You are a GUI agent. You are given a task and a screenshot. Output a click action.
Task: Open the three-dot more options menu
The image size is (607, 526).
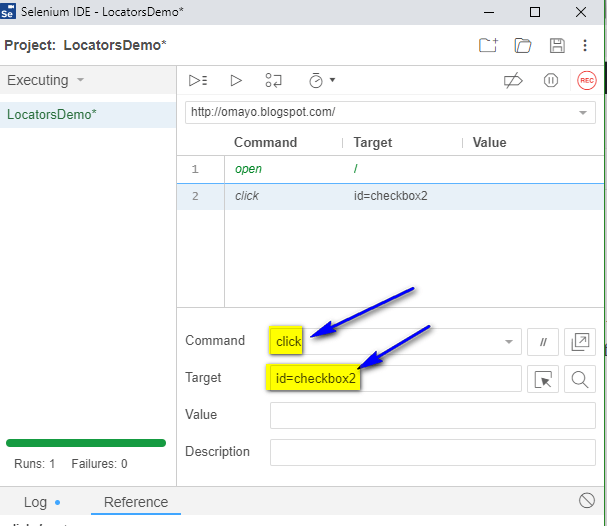pyautogui.click(x=585, y=45)
